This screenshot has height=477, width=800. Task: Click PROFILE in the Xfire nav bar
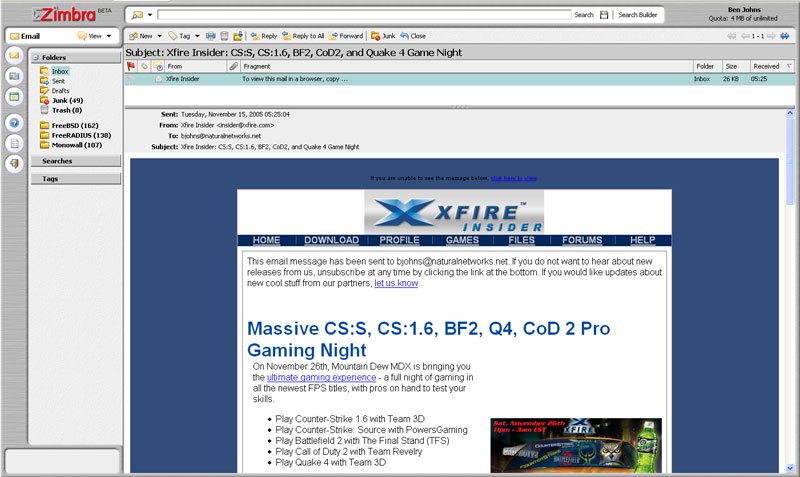pos(399,240)
